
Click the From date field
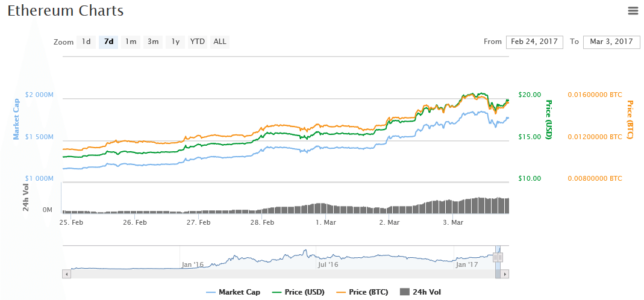coord(534,42)
